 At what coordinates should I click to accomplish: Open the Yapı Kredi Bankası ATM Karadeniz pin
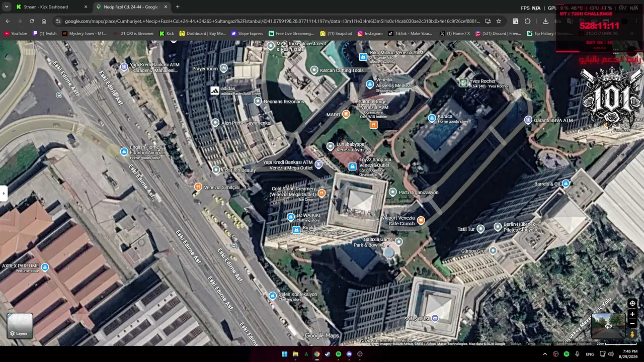[124, 66]
